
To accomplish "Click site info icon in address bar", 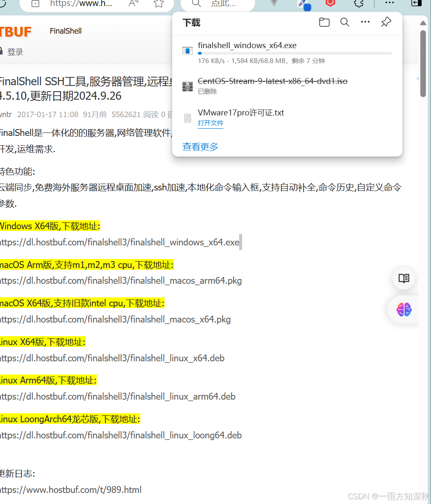I will pyautogui.click(x=35, y=3).
